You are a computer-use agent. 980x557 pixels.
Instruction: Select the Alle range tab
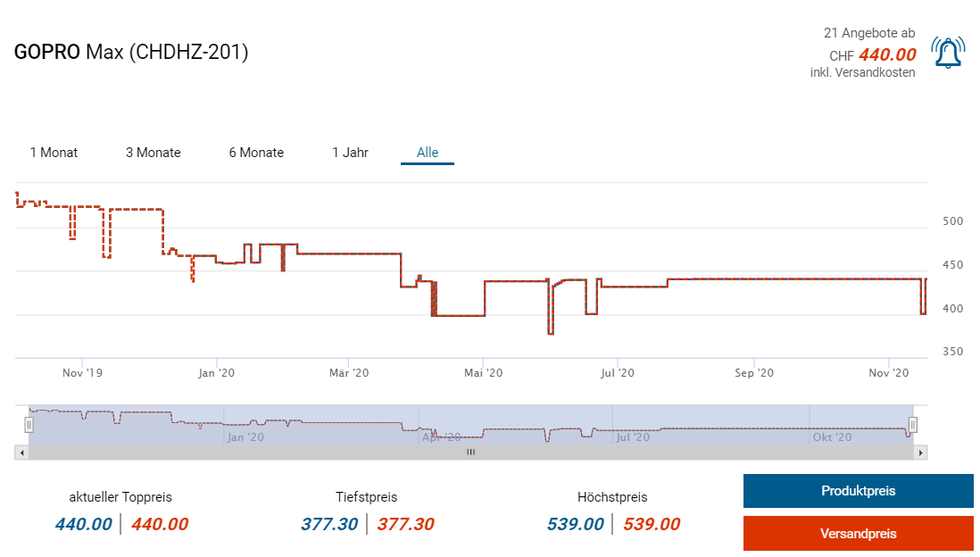tap(428, 153)
